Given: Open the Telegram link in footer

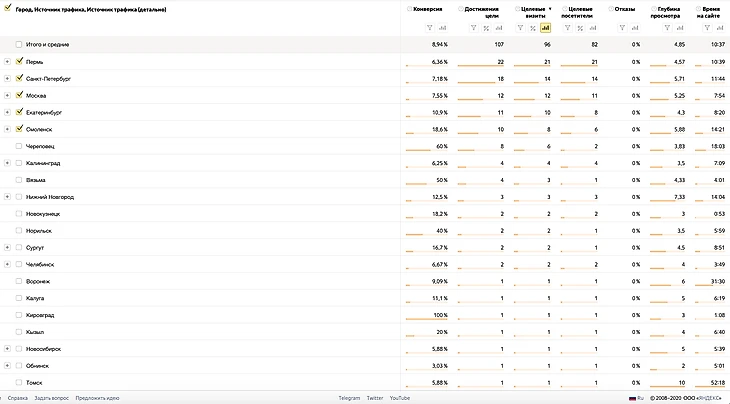Looking at the screenshot, I should click(349, 398).
